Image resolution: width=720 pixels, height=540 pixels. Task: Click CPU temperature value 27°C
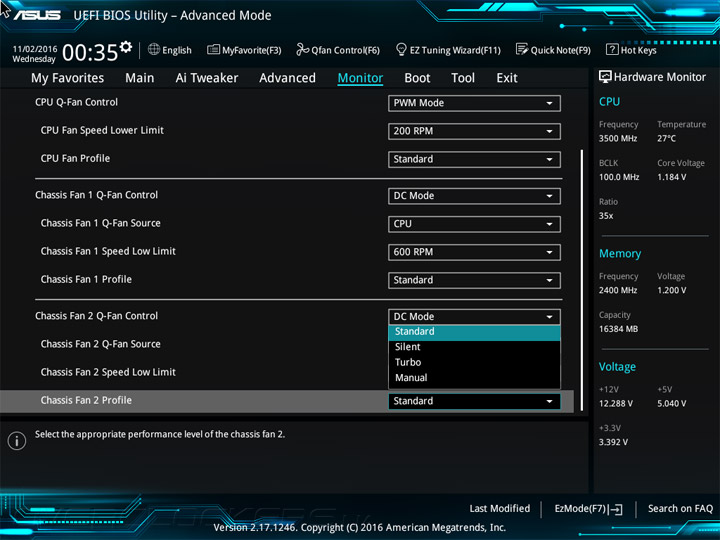click(x=666, y=138)
